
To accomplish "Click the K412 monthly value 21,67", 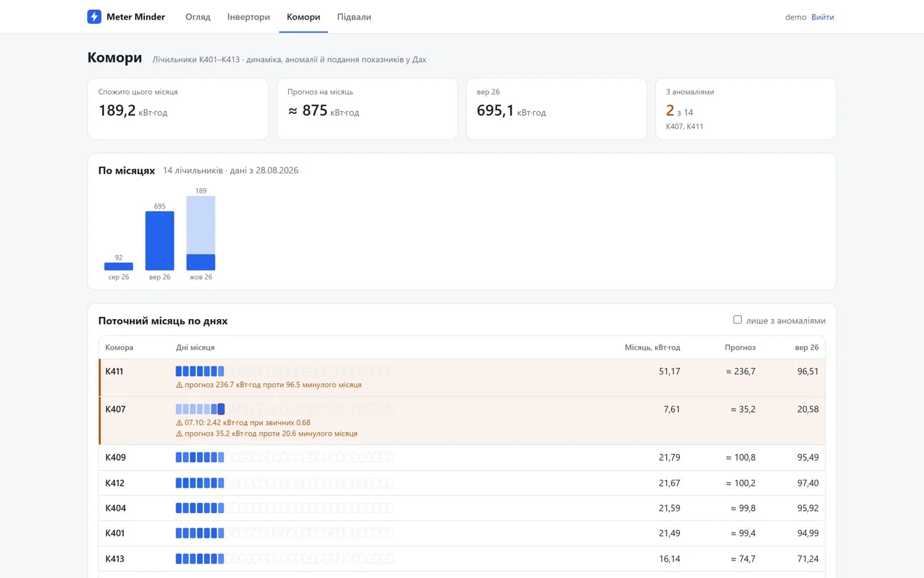I will [669, 483].
